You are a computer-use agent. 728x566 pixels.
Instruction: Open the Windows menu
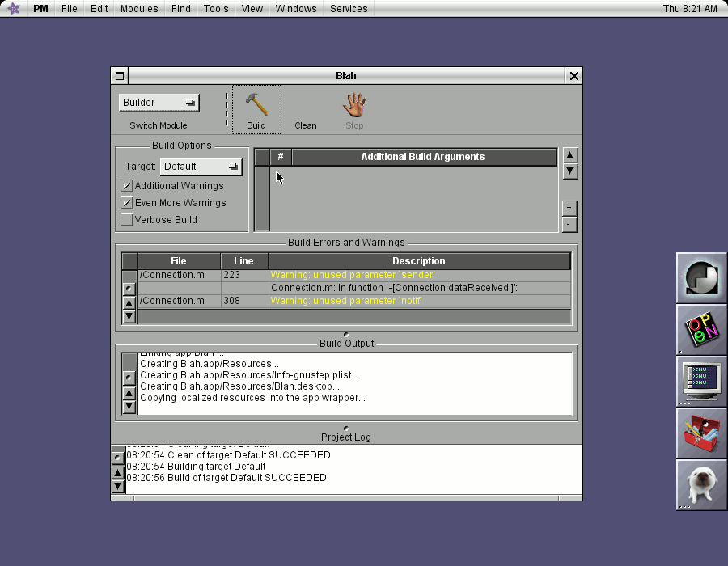[x=295, y=9]
